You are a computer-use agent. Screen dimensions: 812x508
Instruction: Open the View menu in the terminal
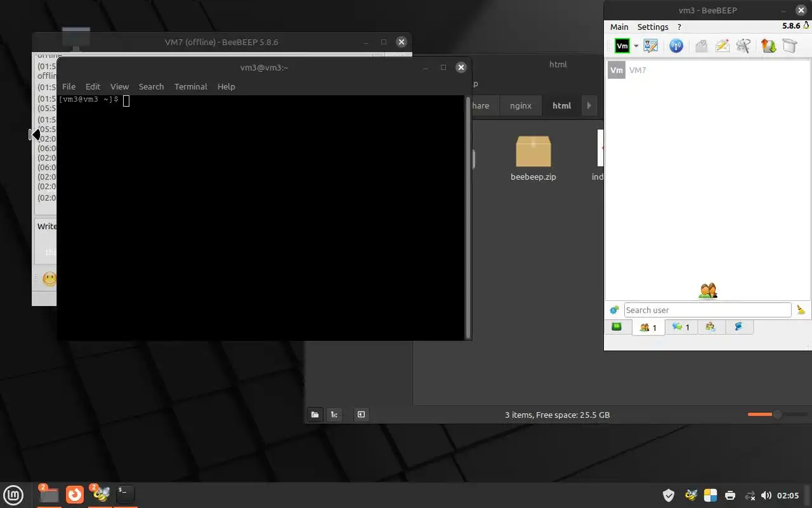tap(119, 86)
